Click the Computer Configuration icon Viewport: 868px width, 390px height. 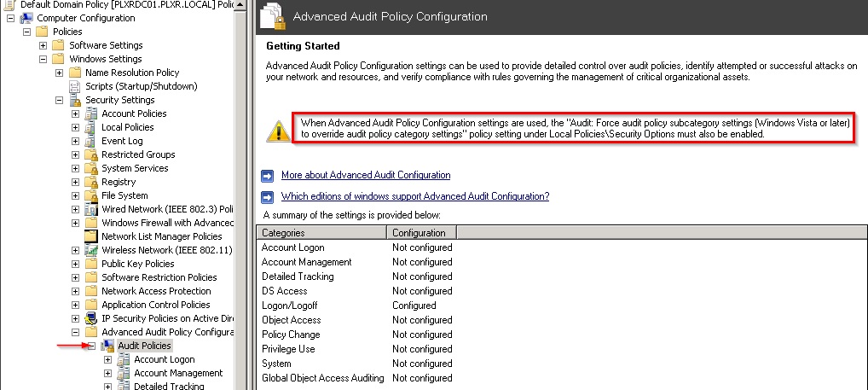[26, 18]
